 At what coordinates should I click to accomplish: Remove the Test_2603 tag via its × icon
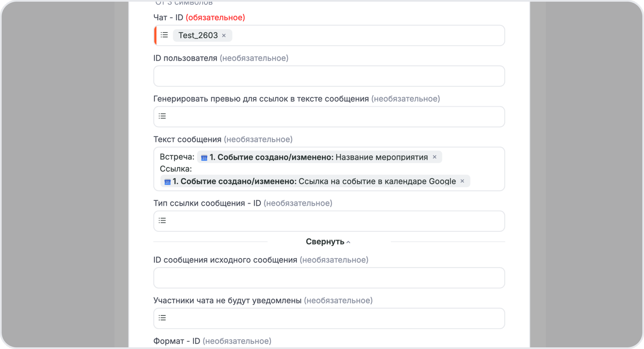coord(224,35)
